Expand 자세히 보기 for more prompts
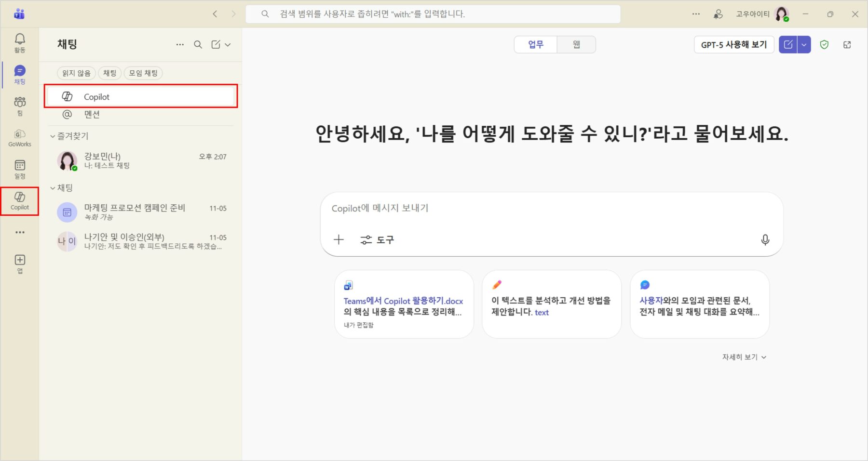Screen dimensions: 868x461 (744, 357)
